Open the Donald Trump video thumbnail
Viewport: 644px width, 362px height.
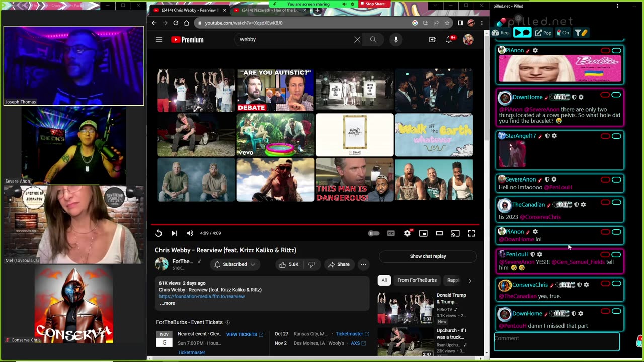[405, 308]
